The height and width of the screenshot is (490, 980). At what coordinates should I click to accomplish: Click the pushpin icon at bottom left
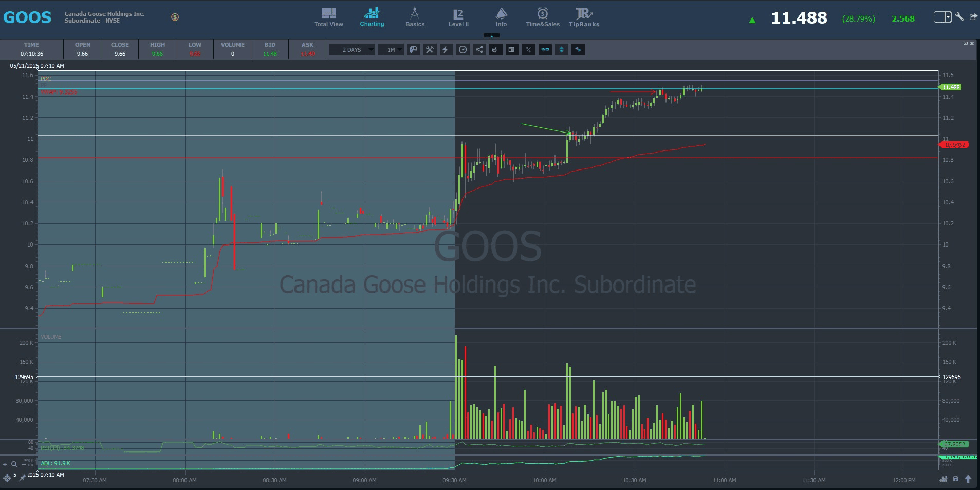pyautogui.click(x=22, y=478)
